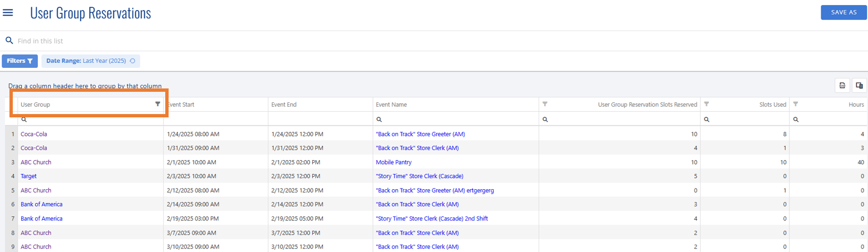868x252 pixels.
Task: Open the Target user group link
Action: [28, 176]
